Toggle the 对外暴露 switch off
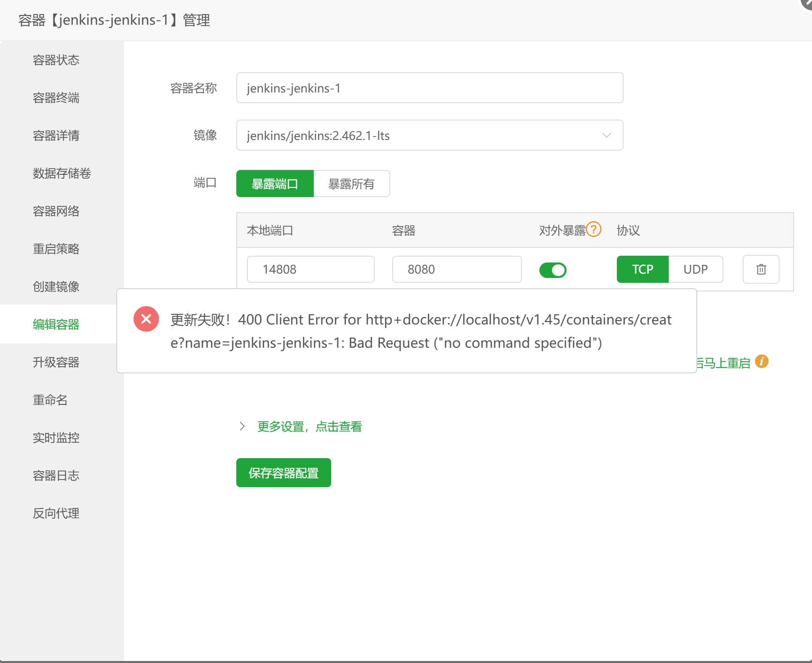Screen dimensions: 812x663 tap(552, 270)
